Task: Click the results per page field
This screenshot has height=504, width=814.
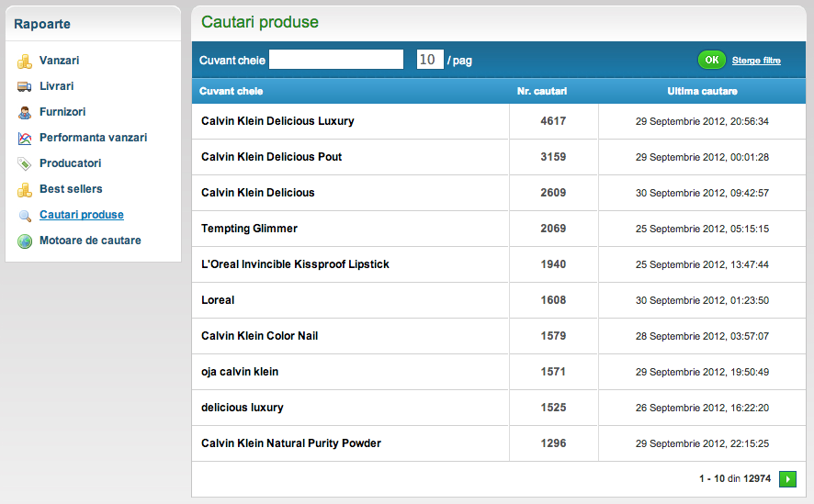Action: click(430, 59)
